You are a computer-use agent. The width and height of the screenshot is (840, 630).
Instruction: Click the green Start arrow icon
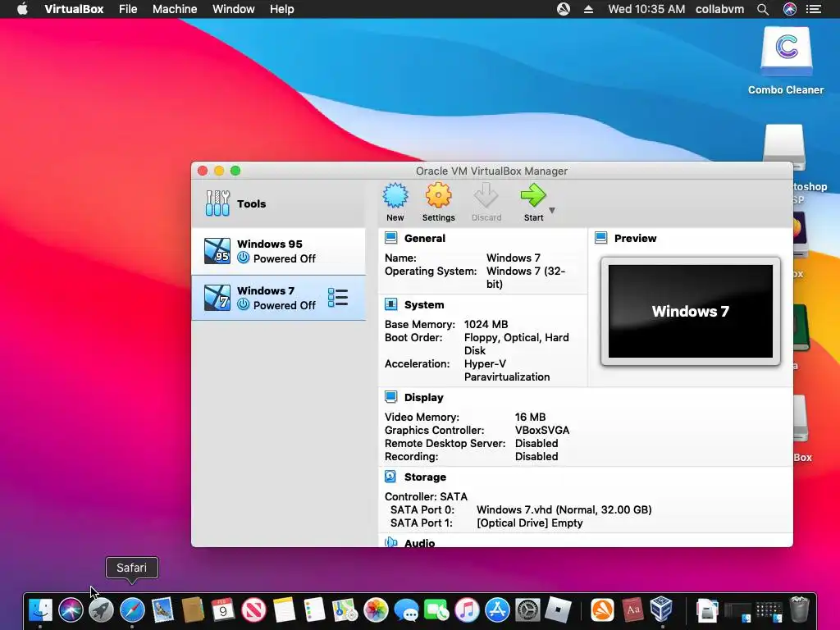(533, 195)
